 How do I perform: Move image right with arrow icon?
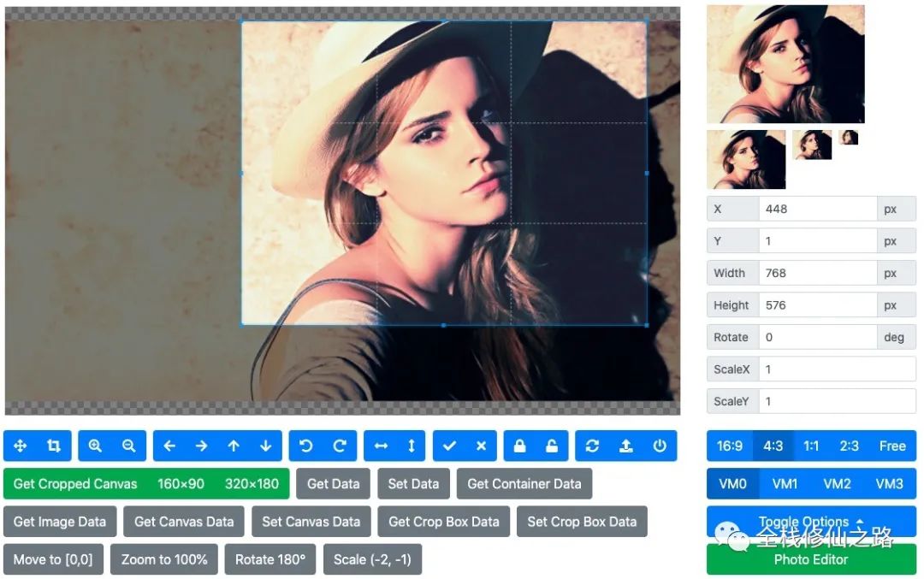pos(202,446)
